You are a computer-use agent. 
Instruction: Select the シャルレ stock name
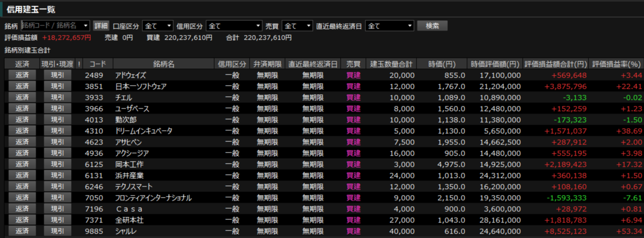click(x=126, y=231)
